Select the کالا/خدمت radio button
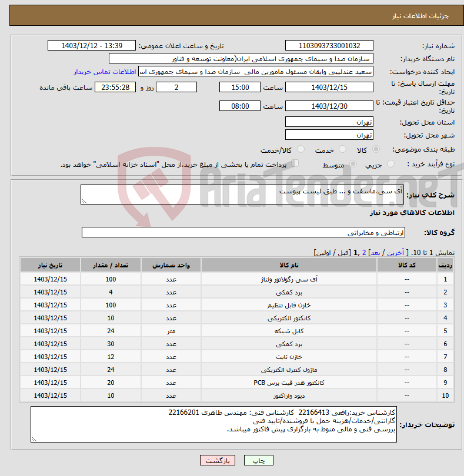This screenshot has width=464, height=476. pos(301,149)
